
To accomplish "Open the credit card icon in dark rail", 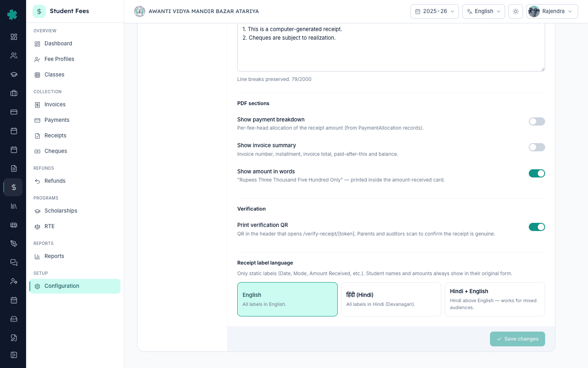I will [14, 112].
